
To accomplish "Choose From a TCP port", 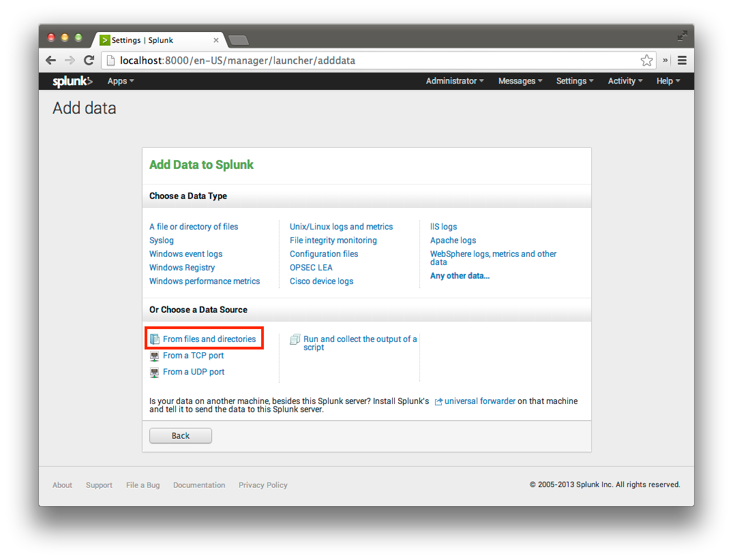I will click(x=193, y=356).
